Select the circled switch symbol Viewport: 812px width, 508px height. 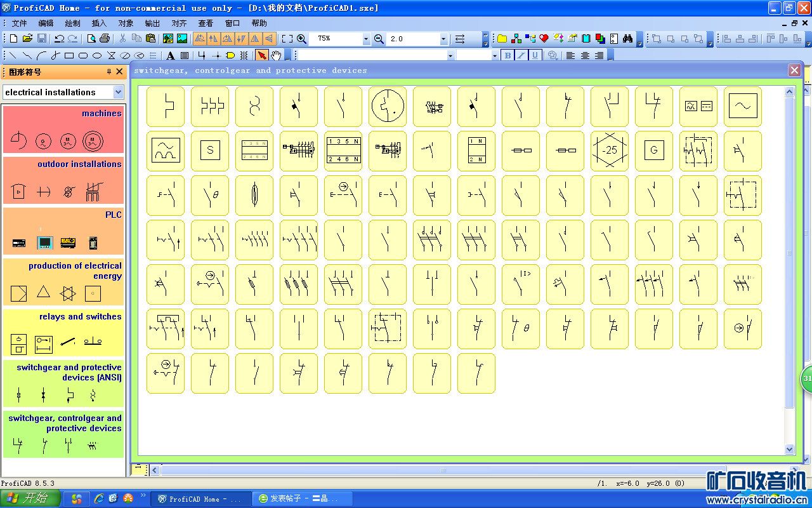coord(388,106)
